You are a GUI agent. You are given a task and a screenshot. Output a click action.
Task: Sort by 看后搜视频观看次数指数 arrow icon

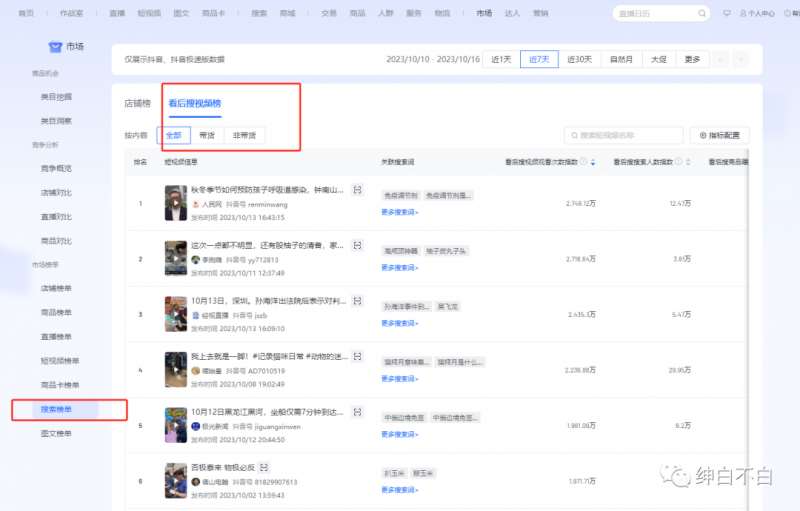593,161
